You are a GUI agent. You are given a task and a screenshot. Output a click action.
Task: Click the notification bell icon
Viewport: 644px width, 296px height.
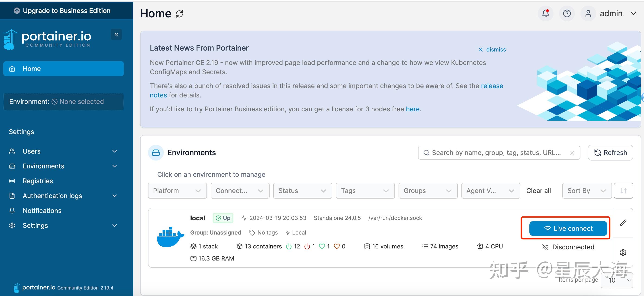(545, 13)
